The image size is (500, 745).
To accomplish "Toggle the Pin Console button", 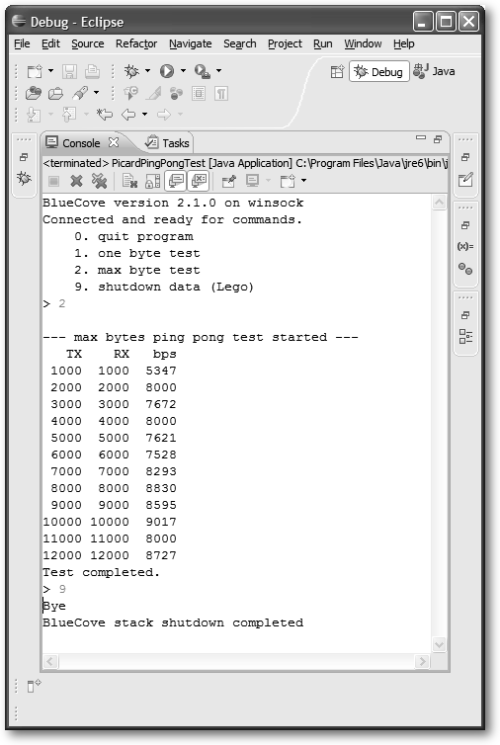I will coord(229,181).
